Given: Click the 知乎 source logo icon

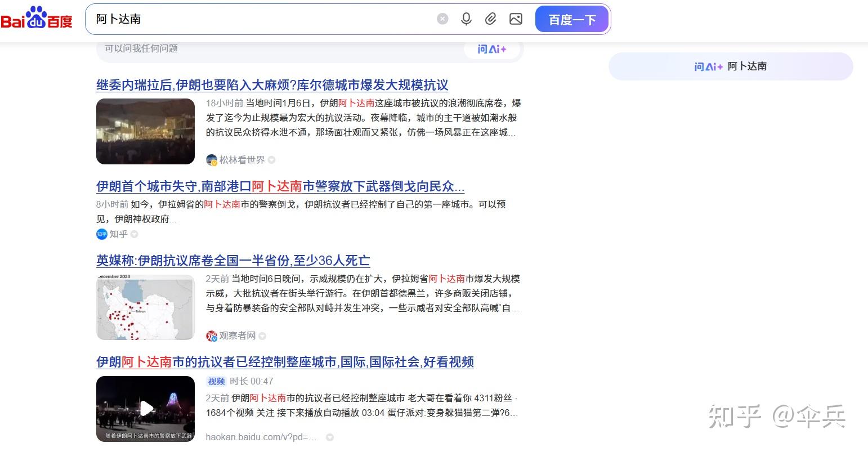Looking at the screenshot, I should [x=101, y=234].
